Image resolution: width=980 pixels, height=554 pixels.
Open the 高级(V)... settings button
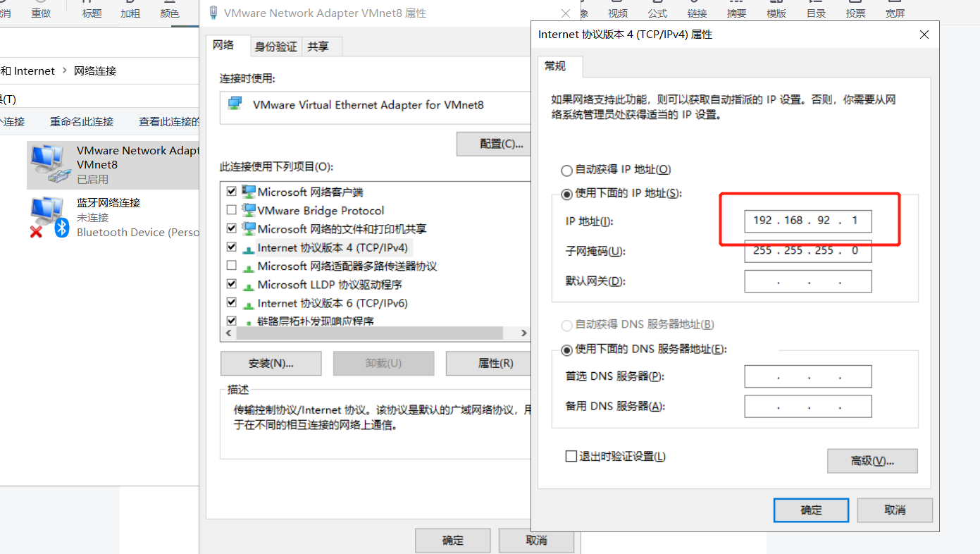(x=872, y=461)
